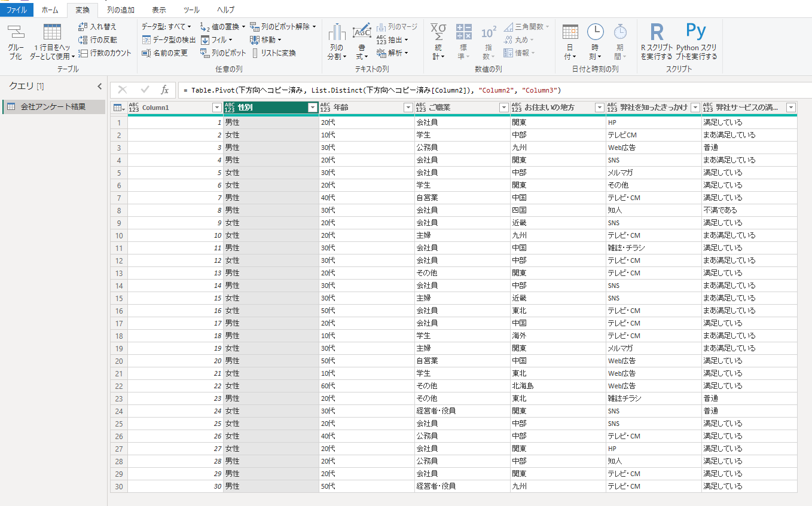Click the グループ化 (Group By) icon
This screenshot has width=812, height=506.
coord(16,33)
